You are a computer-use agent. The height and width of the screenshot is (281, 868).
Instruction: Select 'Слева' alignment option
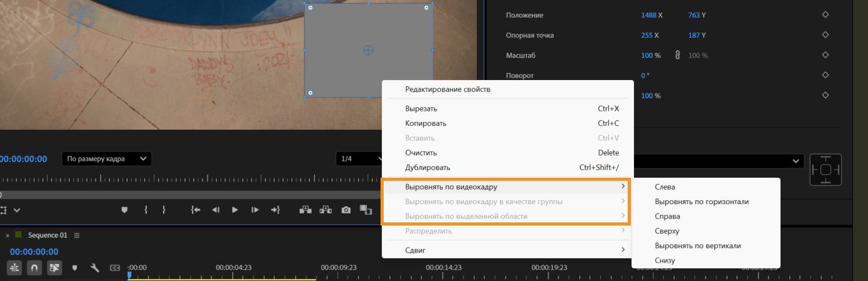point(706,187)
